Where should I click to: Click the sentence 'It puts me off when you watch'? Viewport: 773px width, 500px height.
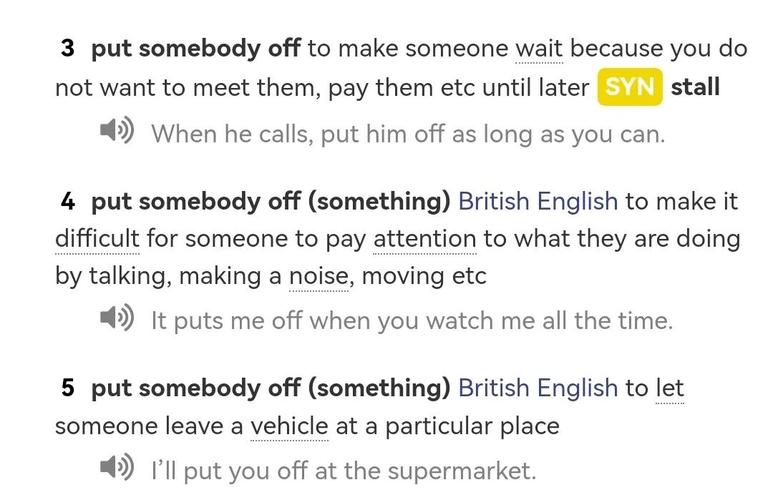[x=412, y=321]
